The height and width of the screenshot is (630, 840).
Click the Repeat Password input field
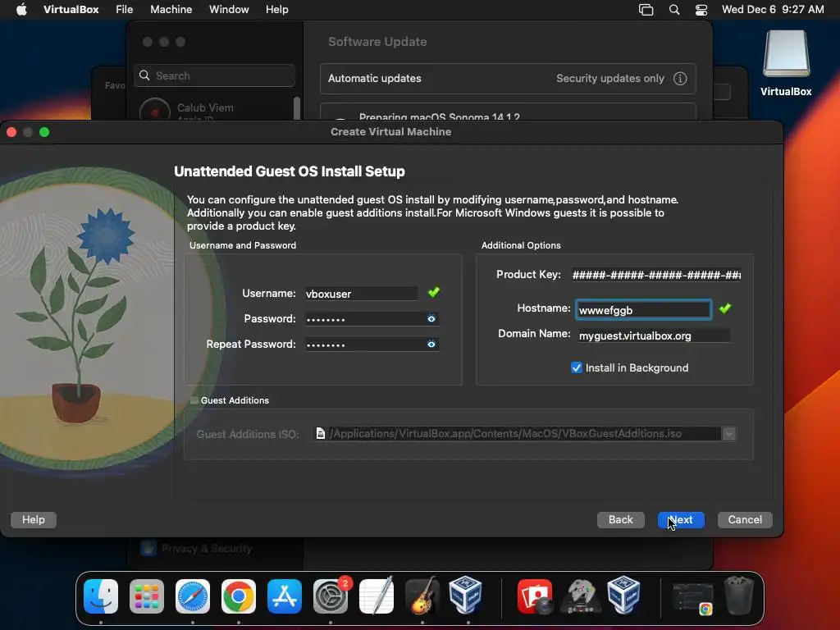(372, 344)
